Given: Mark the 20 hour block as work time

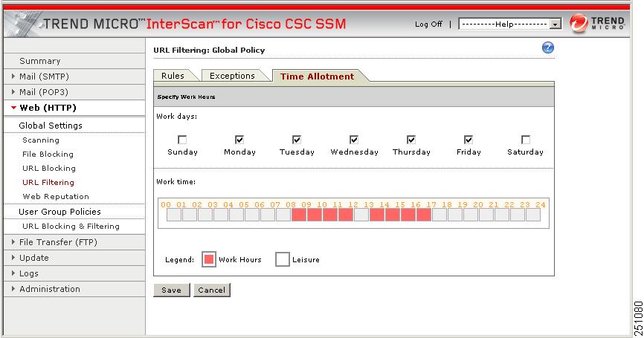Looking at the screenshot, I should [486, 215].
